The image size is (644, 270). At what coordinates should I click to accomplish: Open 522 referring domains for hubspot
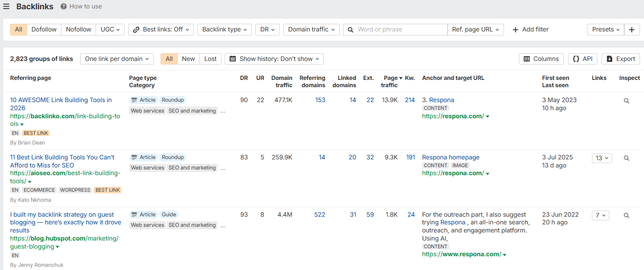(x=320, y=215)
